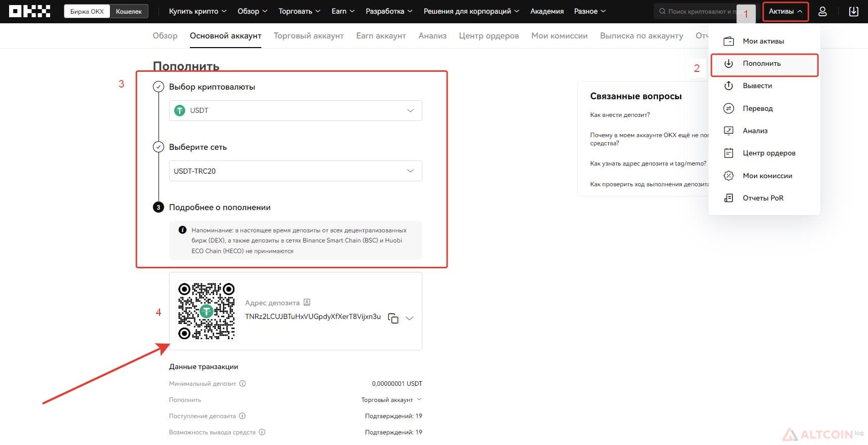The height and width of the screenshot is (445, 868).
Task: Click the deposit QR code image
Action: pyautogui.click(x=206, y=311)
